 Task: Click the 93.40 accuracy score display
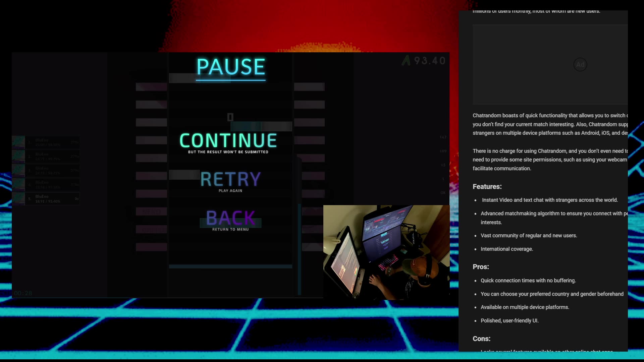(x=430, y=61)
